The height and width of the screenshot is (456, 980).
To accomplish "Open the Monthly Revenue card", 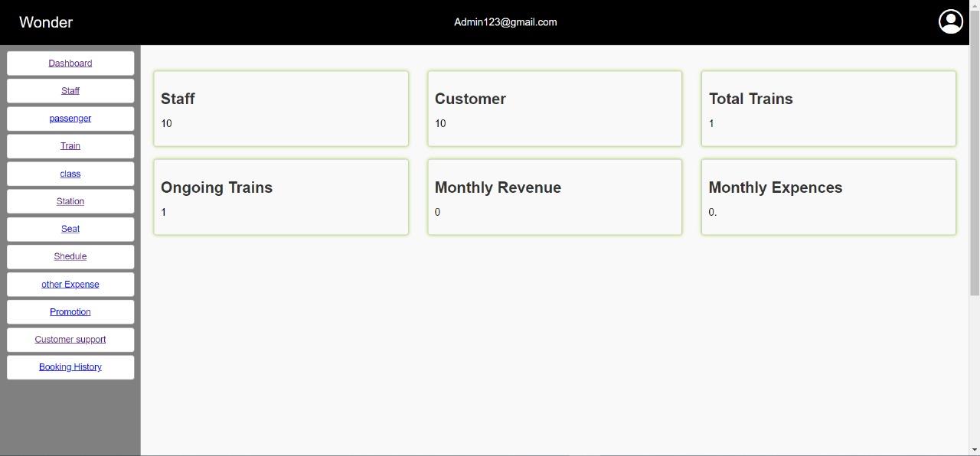I will click(x=554, y=197).
